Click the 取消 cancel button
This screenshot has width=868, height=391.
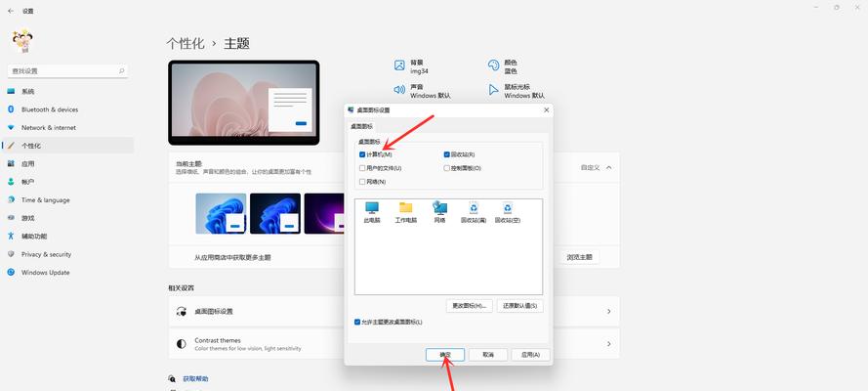[488, 355]
